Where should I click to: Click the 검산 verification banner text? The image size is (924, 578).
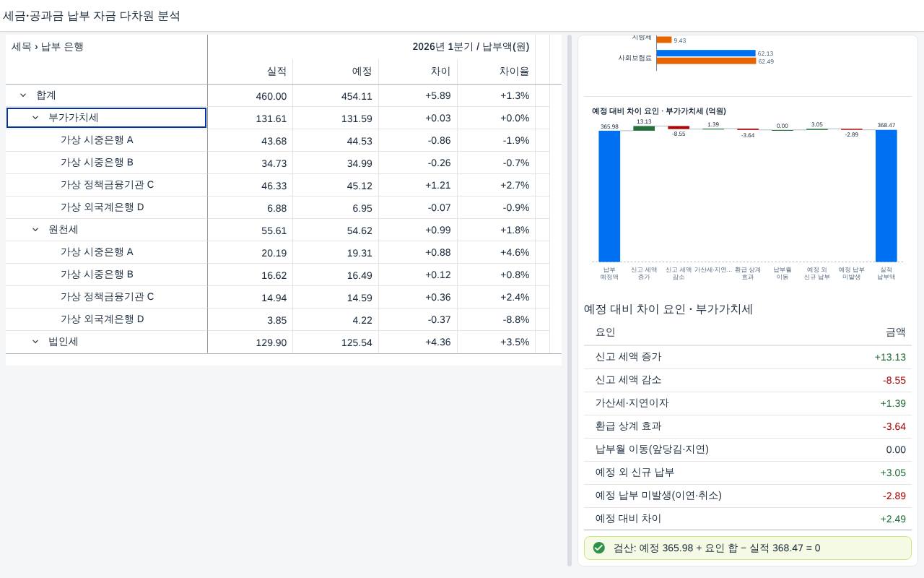click(x=717, y=548)
